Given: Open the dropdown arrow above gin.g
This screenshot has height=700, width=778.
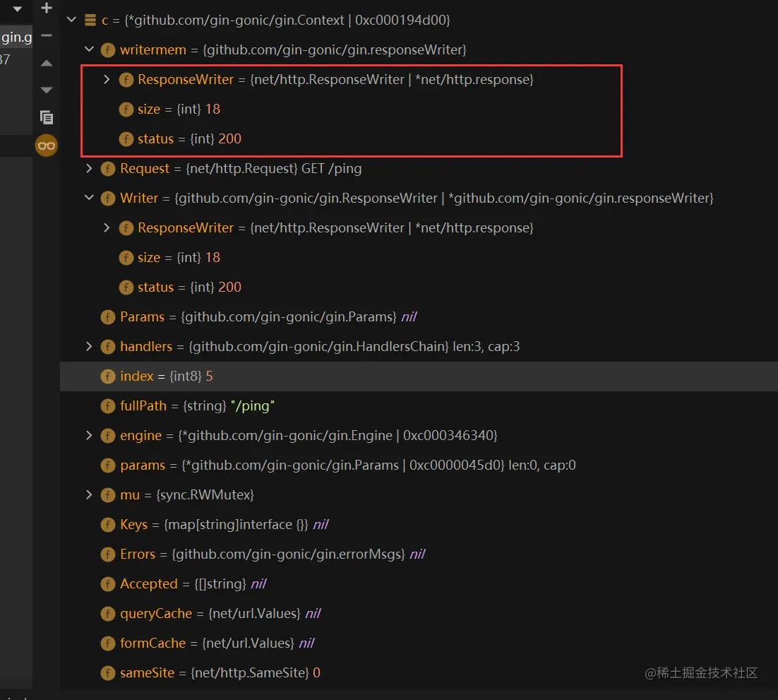Looking at the screenshot, I should point(18,8).
